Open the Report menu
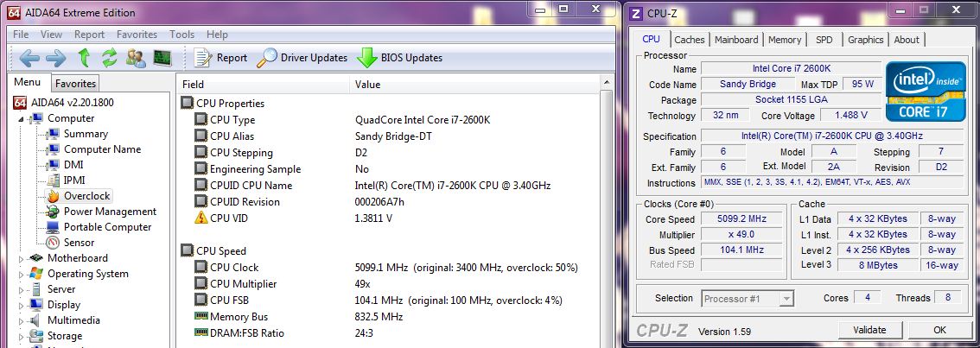980x348 pixels. 89,35
